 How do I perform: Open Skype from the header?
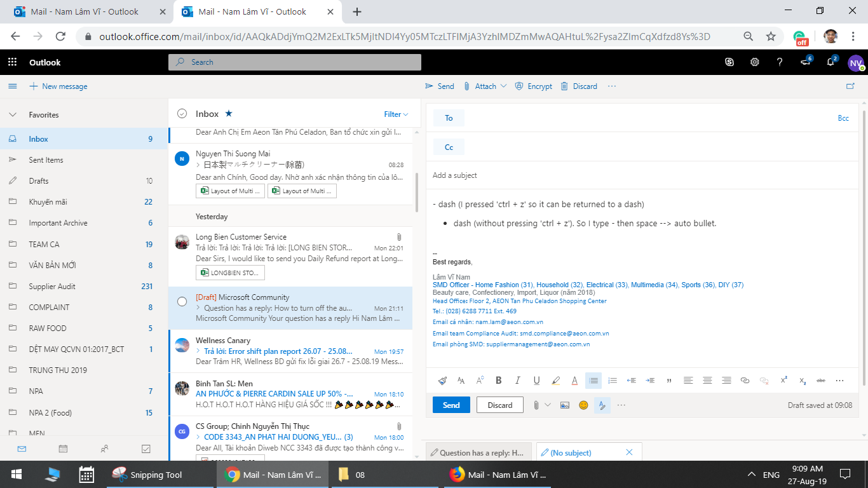coord(729,62)
